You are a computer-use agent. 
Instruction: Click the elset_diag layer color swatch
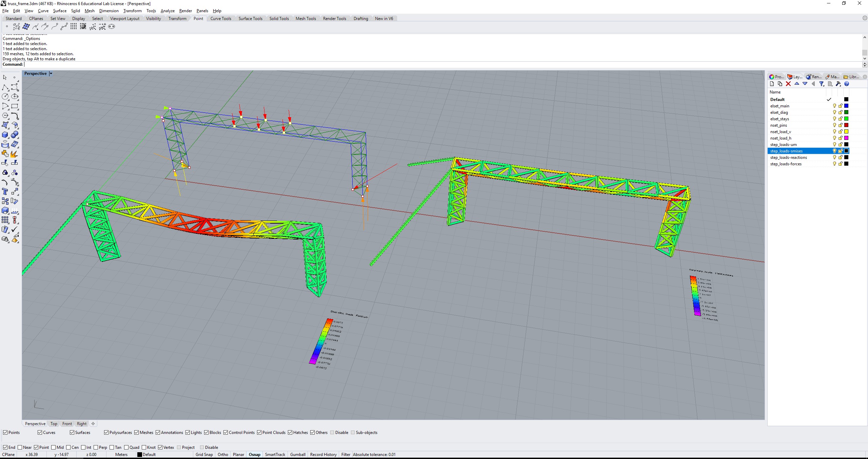[x=846, y=112]
